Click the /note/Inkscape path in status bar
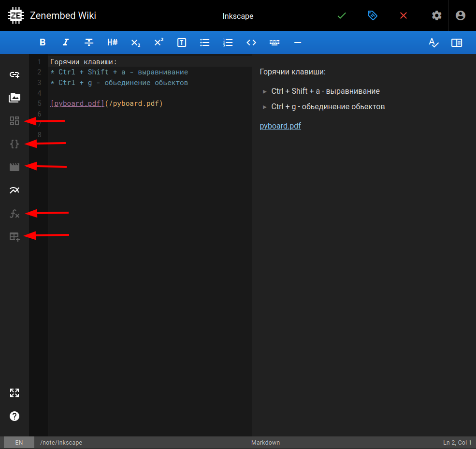 [61, 443]
